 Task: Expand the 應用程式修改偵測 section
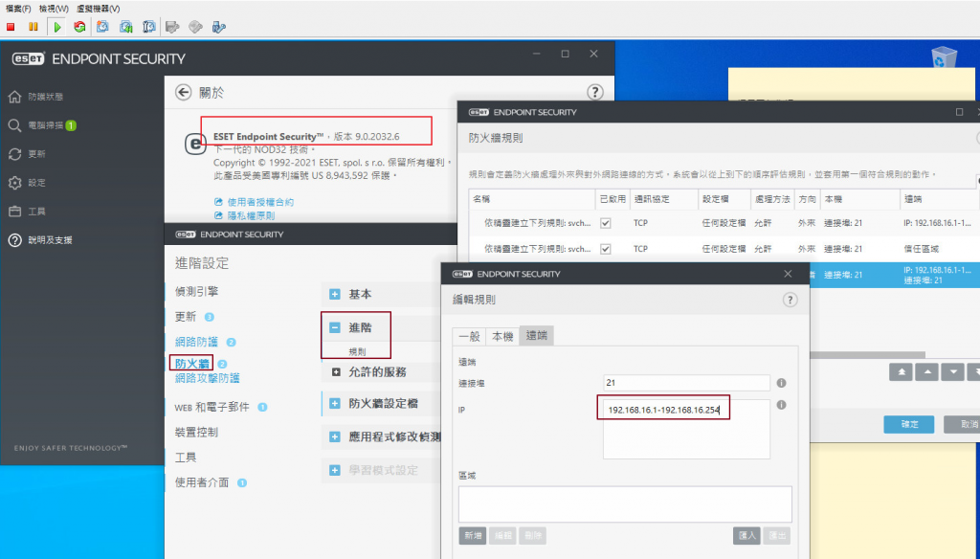pyautogui.click(x=335, y=436)
